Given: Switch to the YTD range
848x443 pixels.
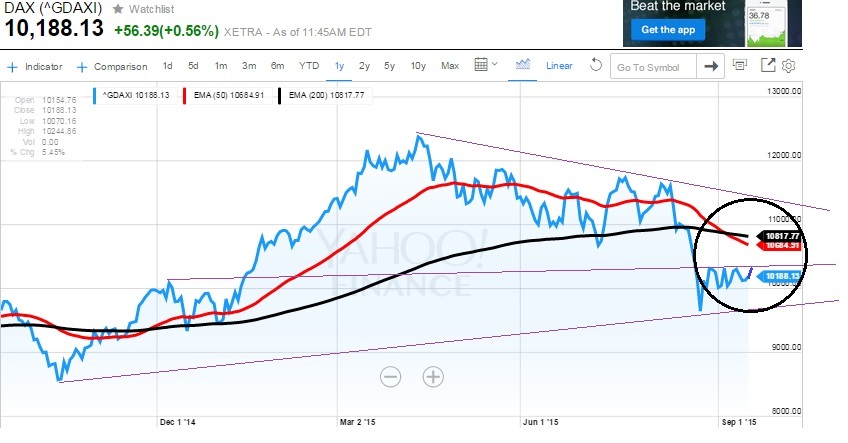Looking at the screenshot, I should (x=309, y=67).
